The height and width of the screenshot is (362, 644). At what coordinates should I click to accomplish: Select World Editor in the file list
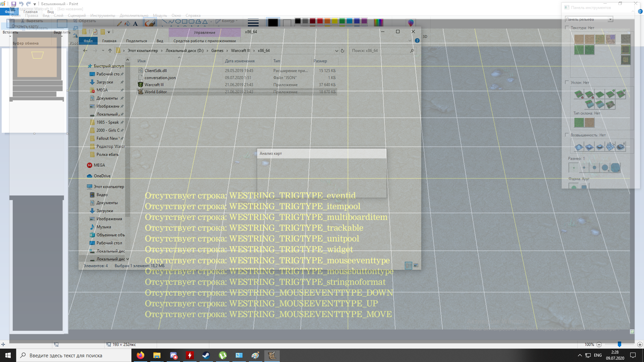pos(156,92)
